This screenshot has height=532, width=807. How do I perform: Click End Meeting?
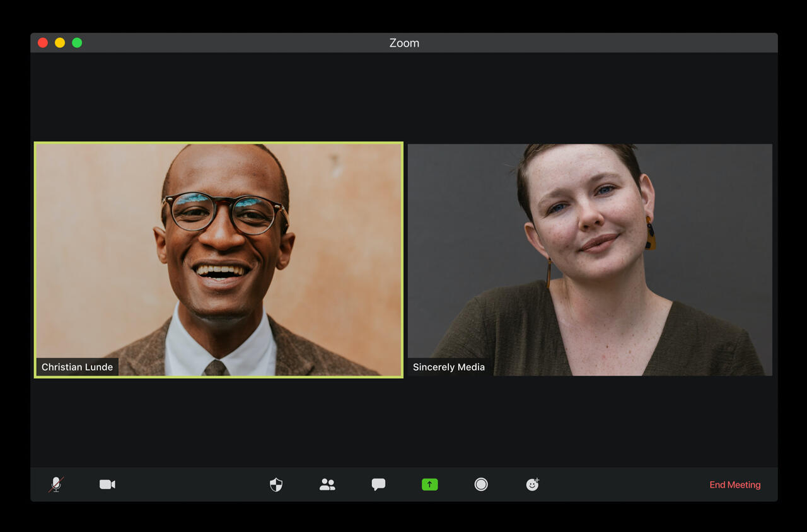coord(734,484)
